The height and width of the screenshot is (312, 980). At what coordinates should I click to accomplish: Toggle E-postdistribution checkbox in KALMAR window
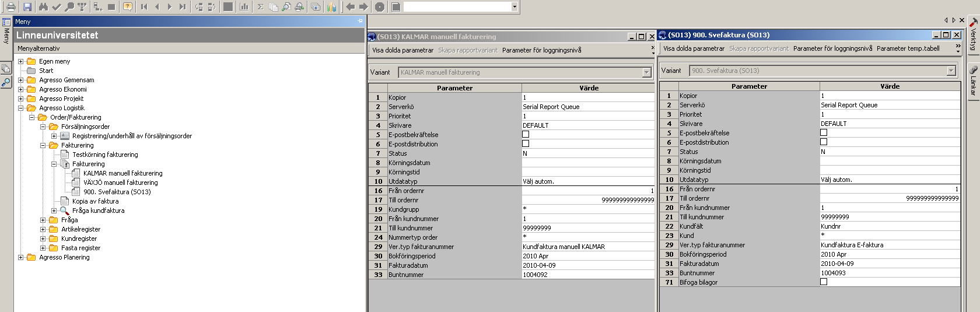tap(526, 143)
